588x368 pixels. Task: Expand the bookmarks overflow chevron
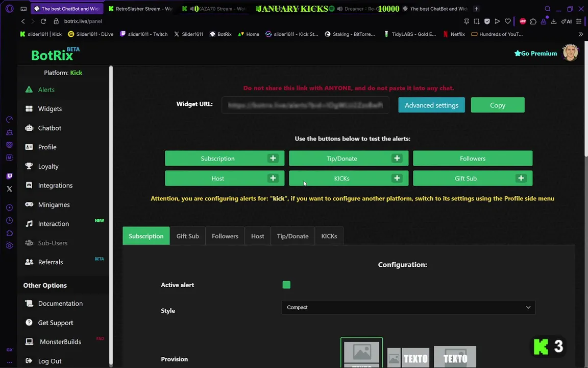pyautogui.click(x=580, y=34)
